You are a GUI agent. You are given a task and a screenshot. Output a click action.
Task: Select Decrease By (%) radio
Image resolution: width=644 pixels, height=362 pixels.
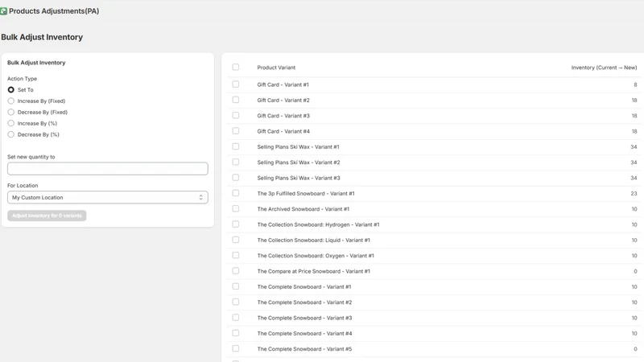11,134
